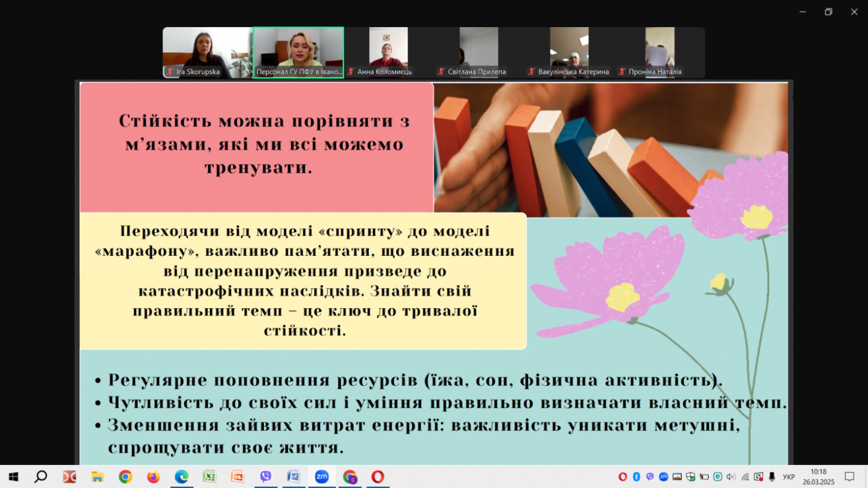Select Вакулінська Катерина's video thumbnail
Viewport: 868px width, 488px height.
click(x=570, y=52)
